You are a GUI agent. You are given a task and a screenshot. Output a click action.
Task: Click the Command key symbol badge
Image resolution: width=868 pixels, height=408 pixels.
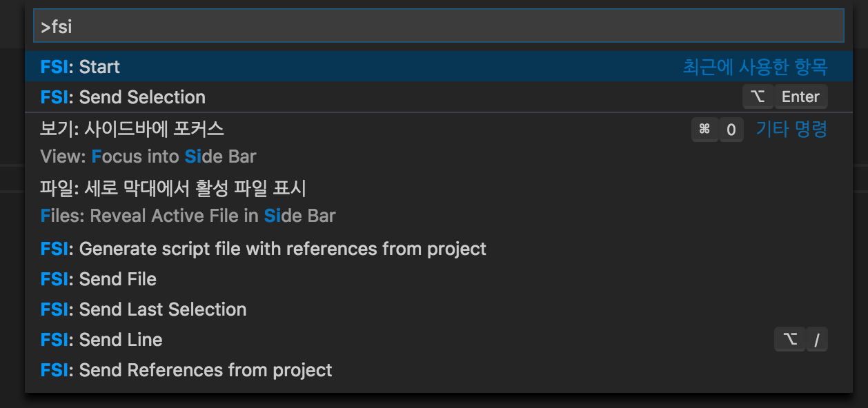point(704,130)
